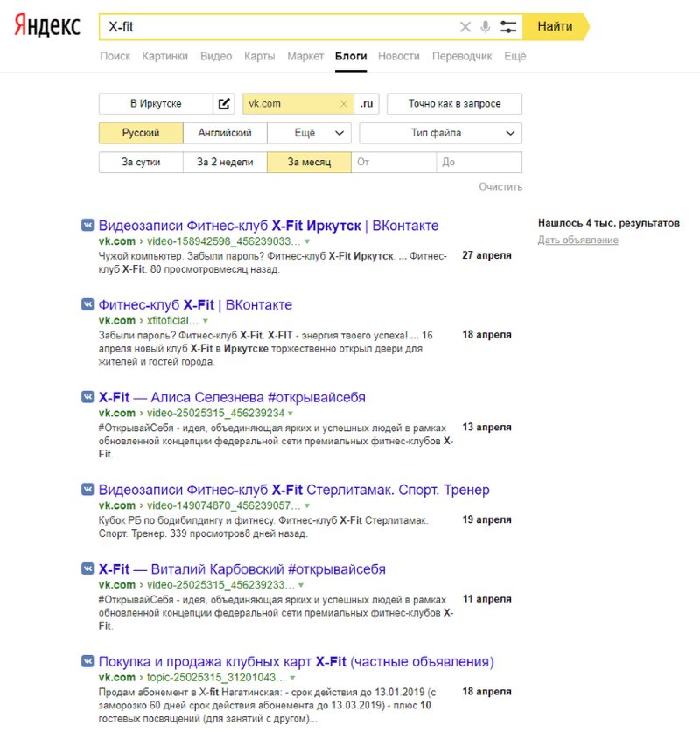
Task: Click VK icon of Стерлитамак result
Action: (87, 489)
